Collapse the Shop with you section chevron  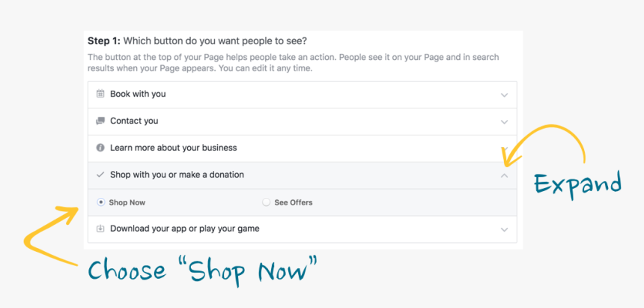pyautogui.click(x=505, y=175)
